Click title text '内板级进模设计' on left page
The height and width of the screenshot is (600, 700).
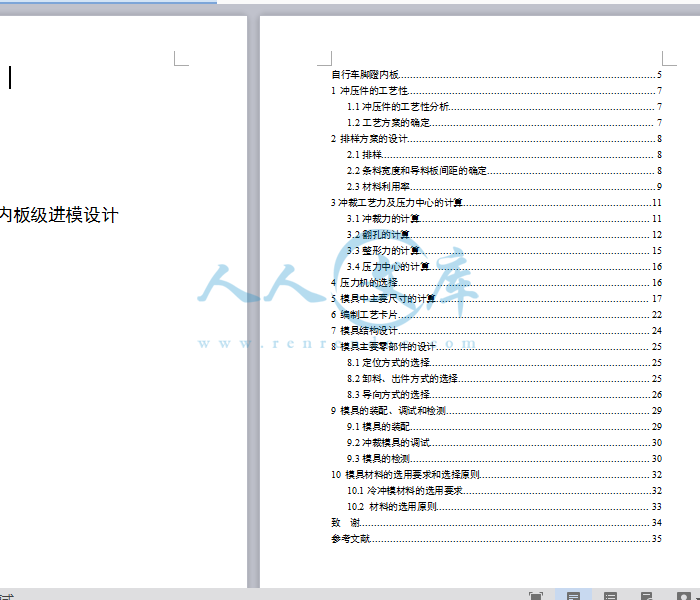59,215
